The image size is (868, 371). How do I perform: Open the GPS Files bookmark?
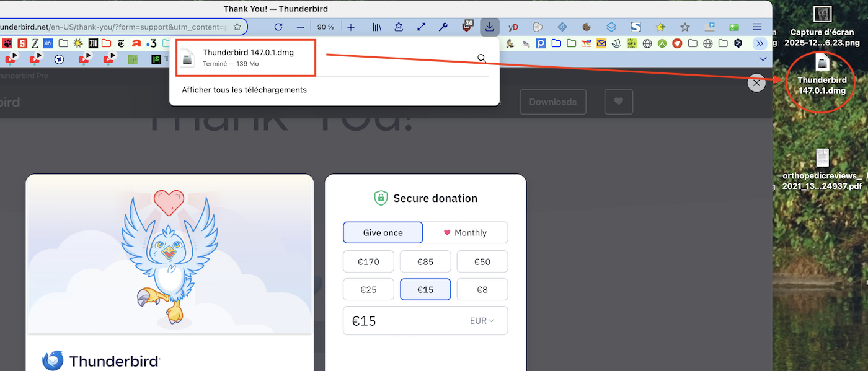point(632,43)
